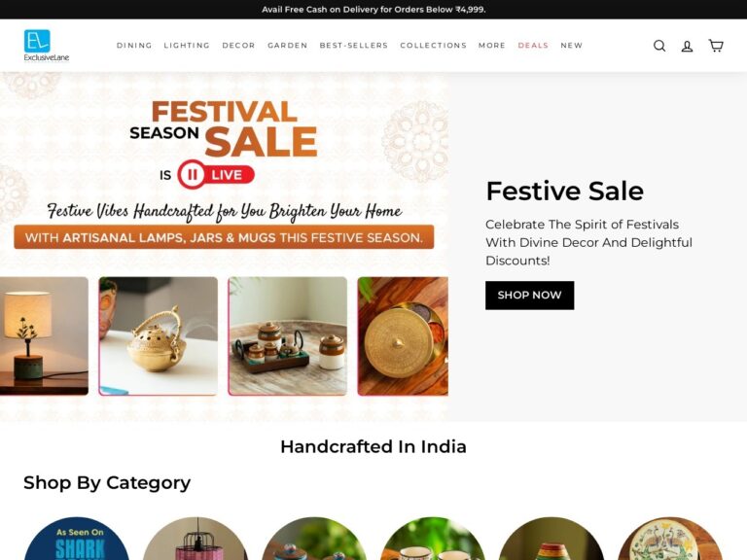Open the account profile icon
This screenshot has height=560, width=747.
687,46
